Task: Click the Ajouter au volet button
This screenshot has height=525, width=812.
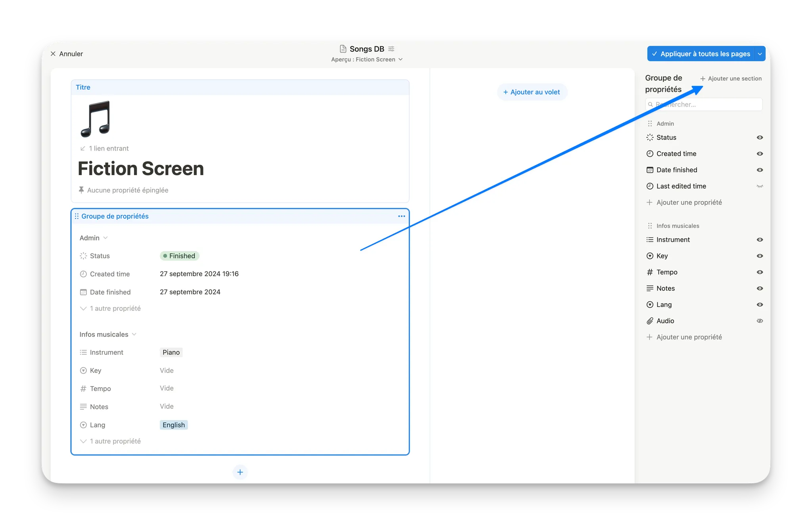Action: 532,92
